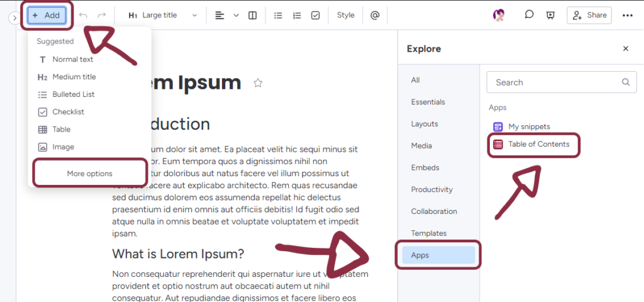Open the Style options

(345, 15)
